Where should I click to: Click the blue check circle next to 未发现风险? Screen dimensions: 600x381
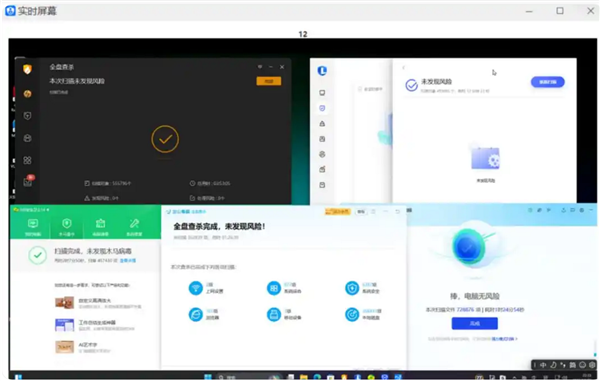411,85
